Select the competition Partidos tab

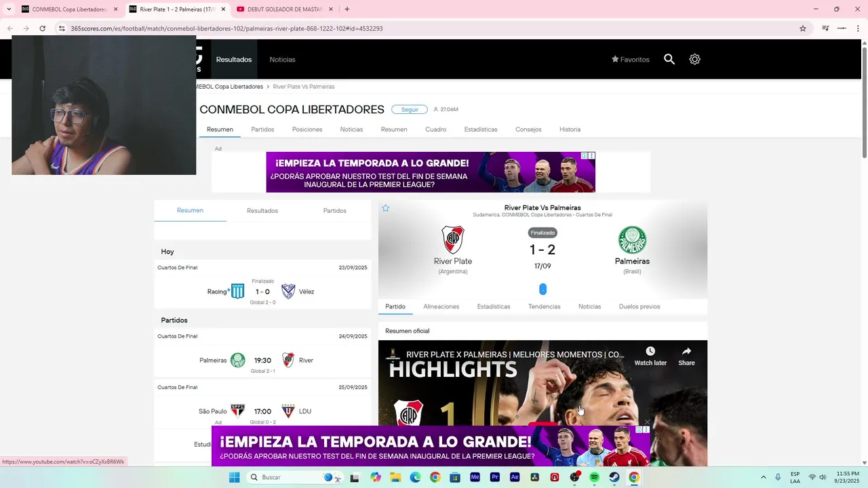(262, 129)
